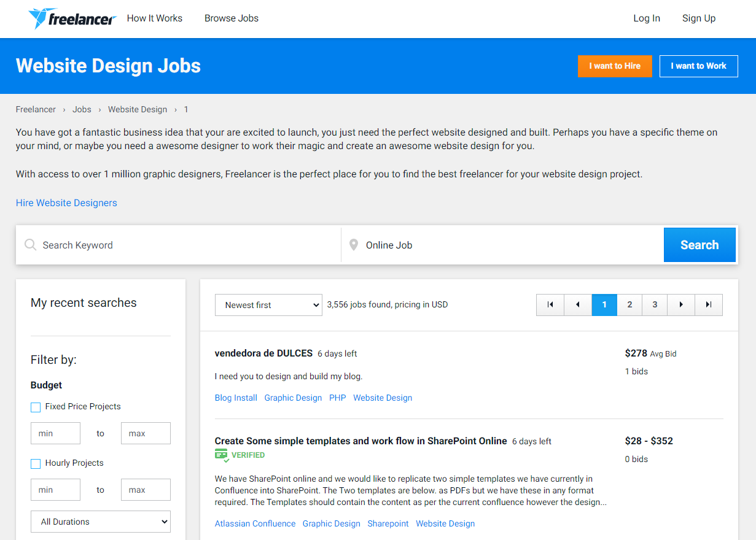Click the 1 bids text
756x540 pixels.
click(x=636, y=371)
